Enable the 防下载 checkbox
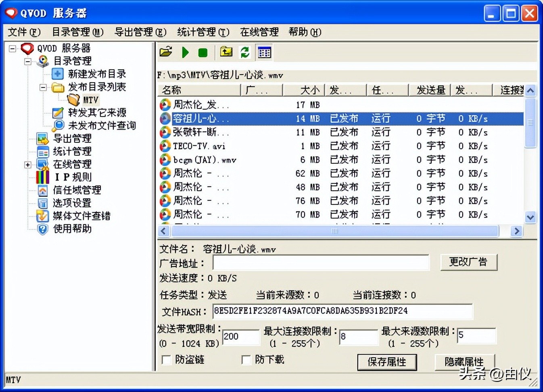 pyautogui.click(x=246, y=360)
